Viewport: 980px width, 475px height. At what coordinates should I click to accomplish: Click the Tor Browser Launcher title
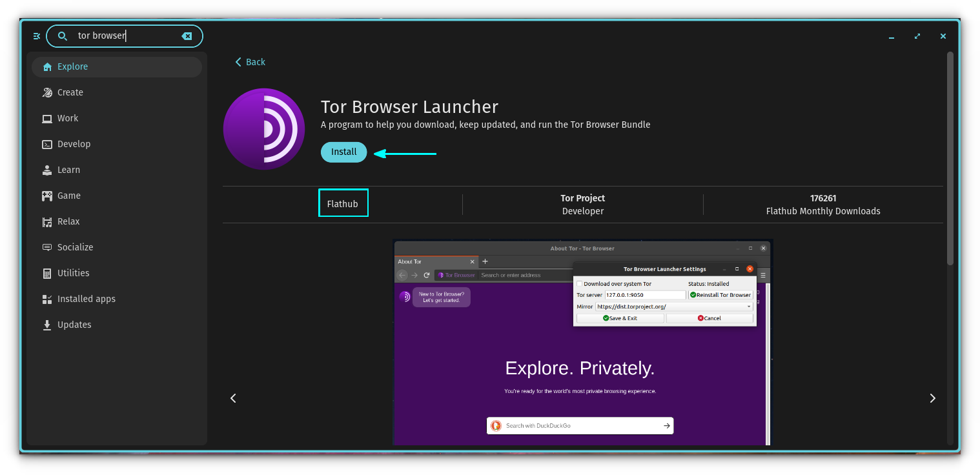[x=409, y=107]
